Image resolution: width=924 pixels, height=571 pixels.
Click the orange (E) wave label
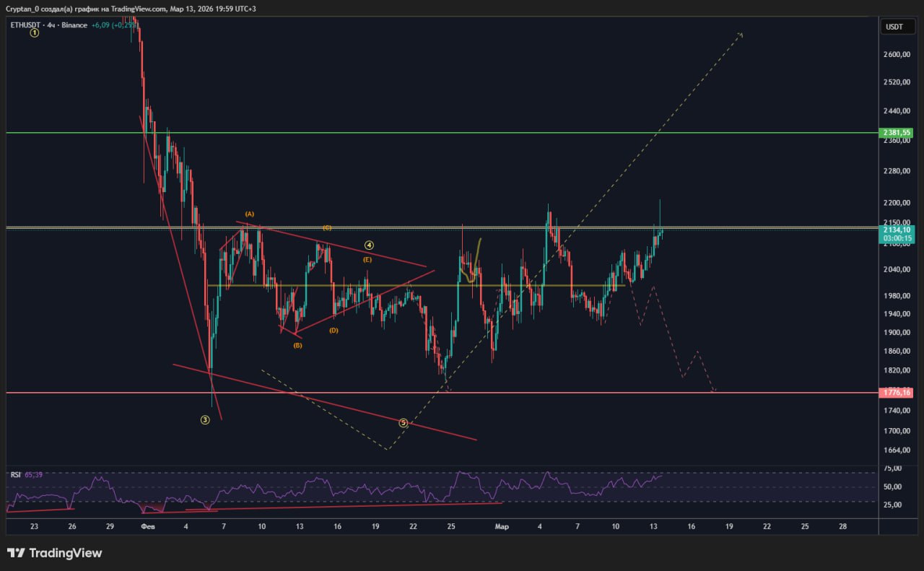pos(367,259)
